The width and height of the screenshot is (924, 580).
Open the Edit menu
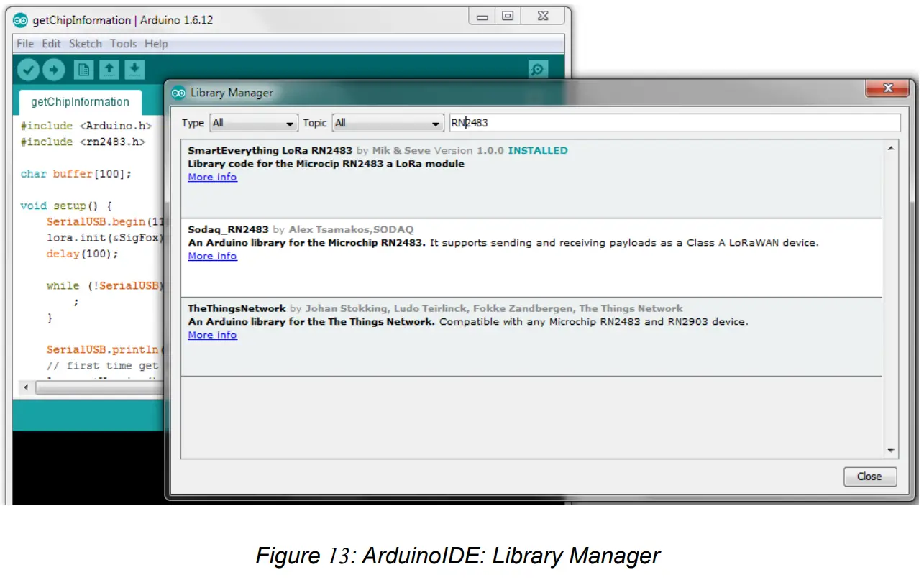pos(51,44)
